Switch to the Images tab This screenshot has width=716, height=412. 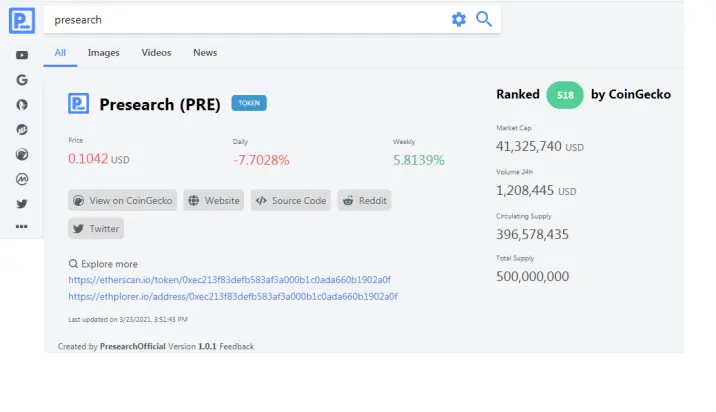coord(104,53)
